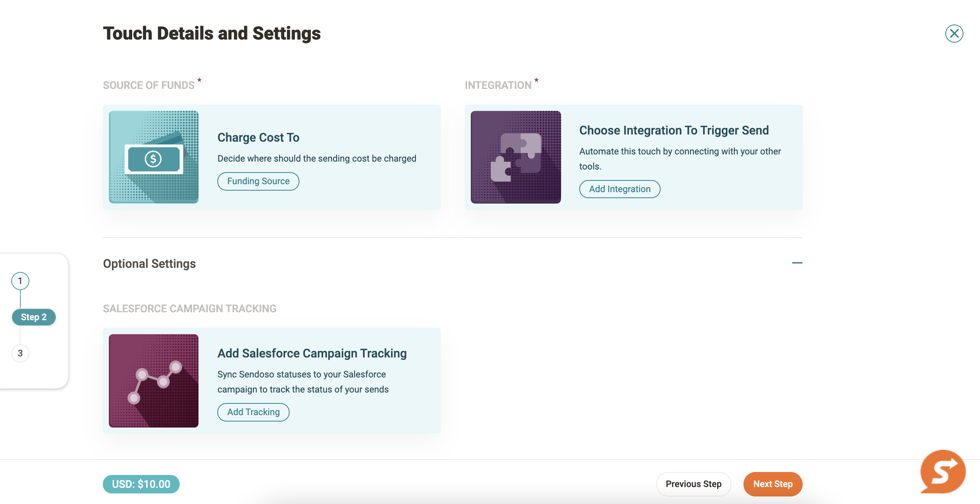Select the Step 2 indicator

click(34, 317)
